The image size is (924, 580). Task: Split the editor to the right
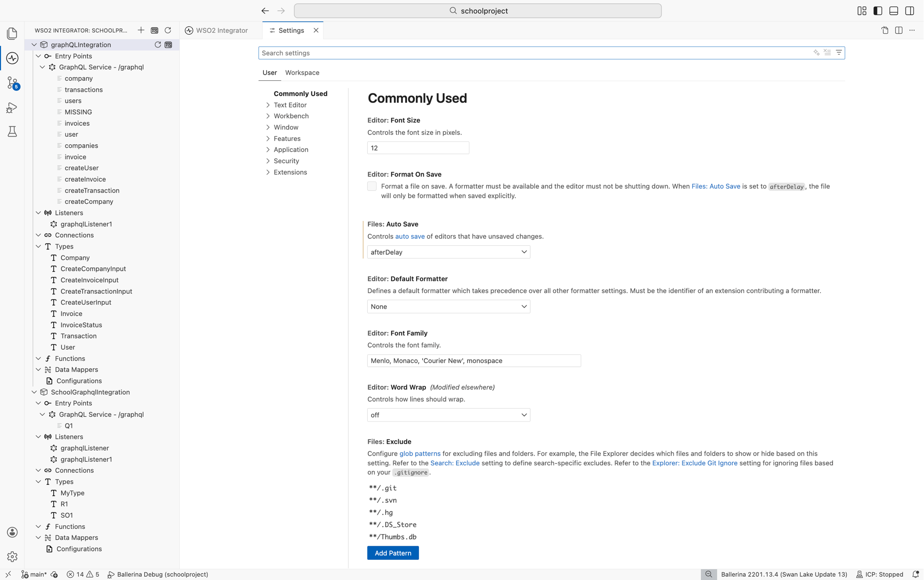[899, 31]
